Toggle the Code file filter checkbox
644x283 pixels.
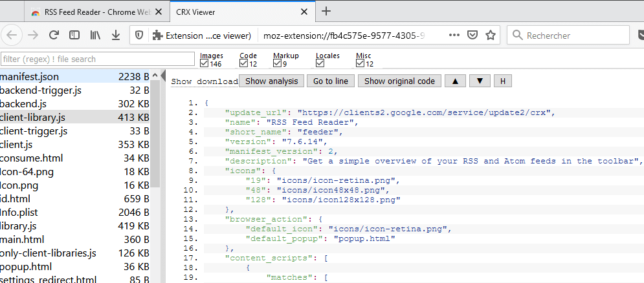click(x=243, y=63)
